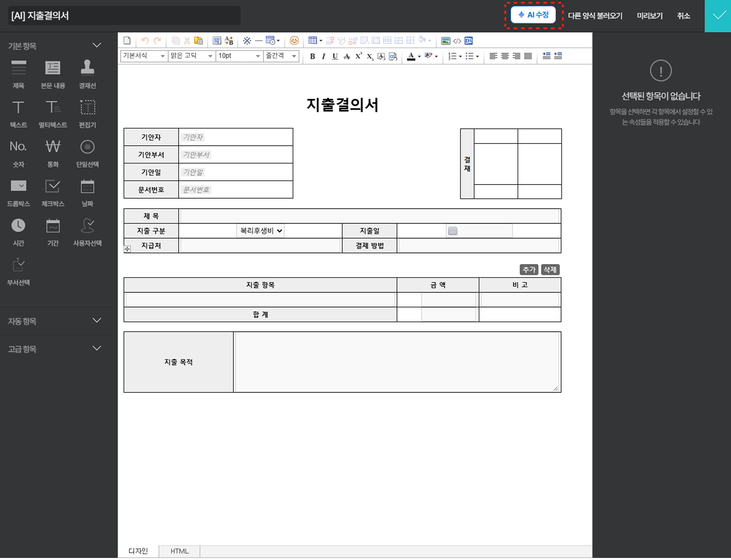
Task: Open the 줄간격 line spacing dropdown
Action: pyautogui.click(x=281, y=56)
